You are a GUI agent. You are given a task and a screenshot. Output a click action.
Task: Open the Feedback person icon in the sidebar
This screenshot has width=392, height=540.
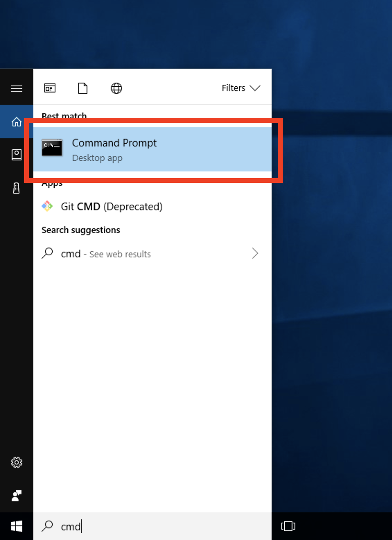tap(17, 495)
